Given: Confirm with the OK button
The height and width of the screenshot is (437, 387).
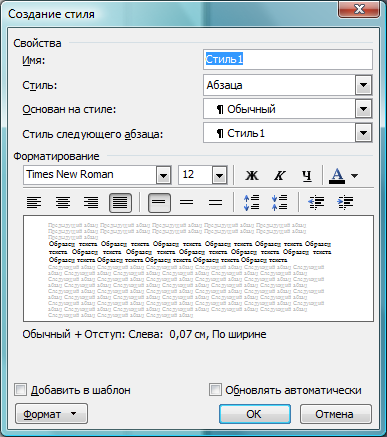Looking at the screenshot, I should coord(255,414).
